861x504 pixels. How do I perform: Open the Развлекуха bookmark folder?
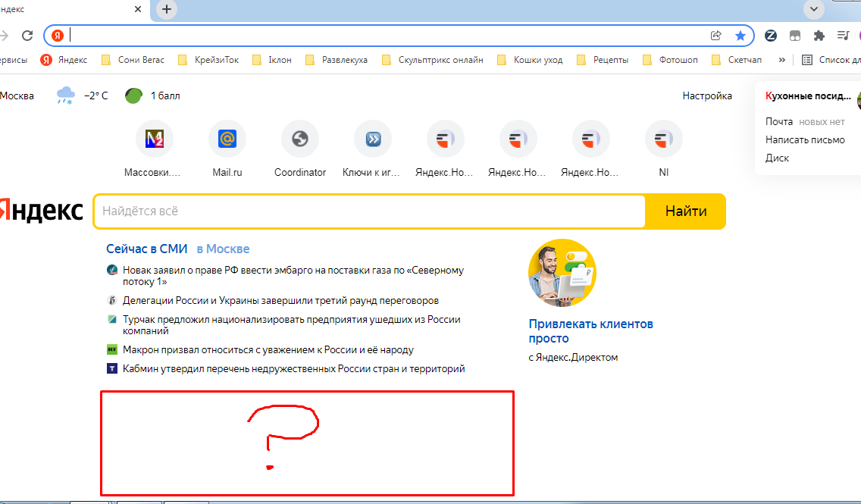point(337,60)
